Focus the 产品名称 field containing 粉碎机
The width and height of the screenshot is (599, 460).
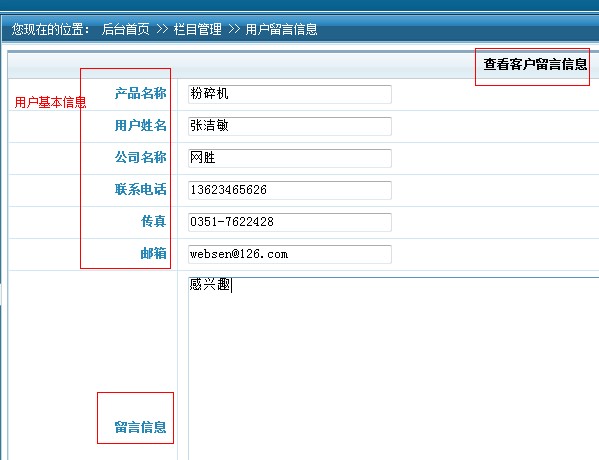tap(290, 94)
